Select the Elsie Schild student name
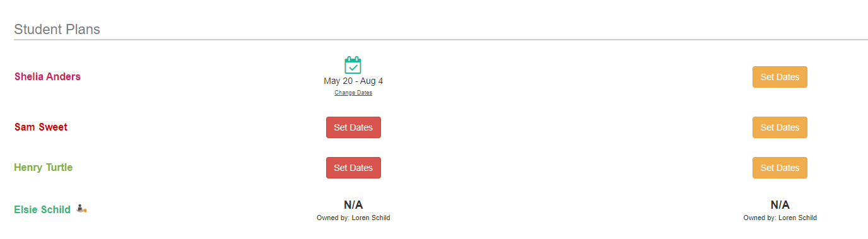The image size is (868, 239). (x=42, y=209)
